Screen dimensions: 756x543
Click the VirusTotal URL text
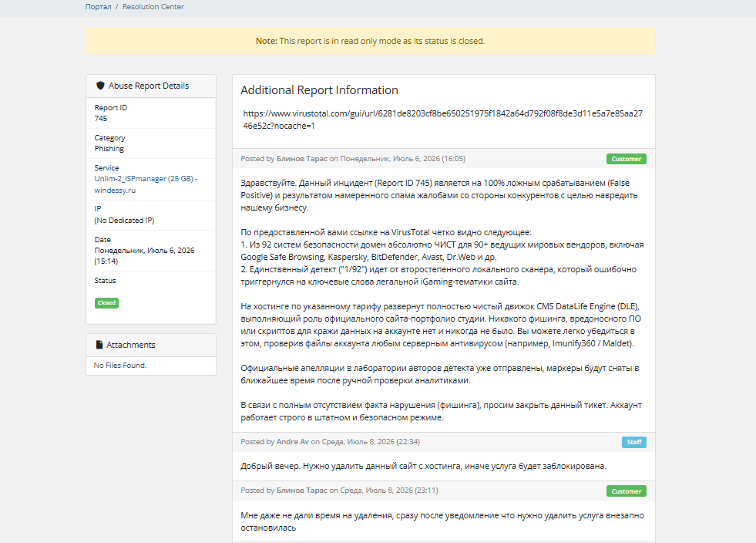click(442, 120)
